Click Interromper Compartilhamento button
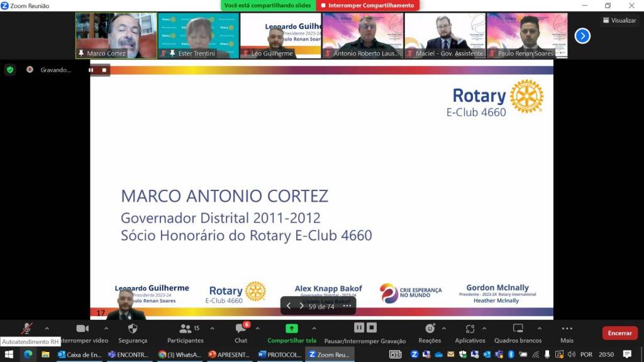 tap(367, 6)
